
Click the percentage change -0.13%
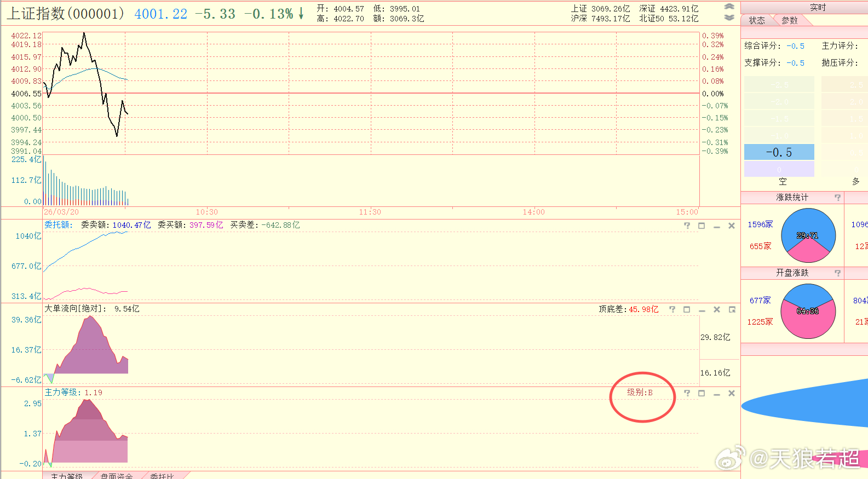[268, 14]
